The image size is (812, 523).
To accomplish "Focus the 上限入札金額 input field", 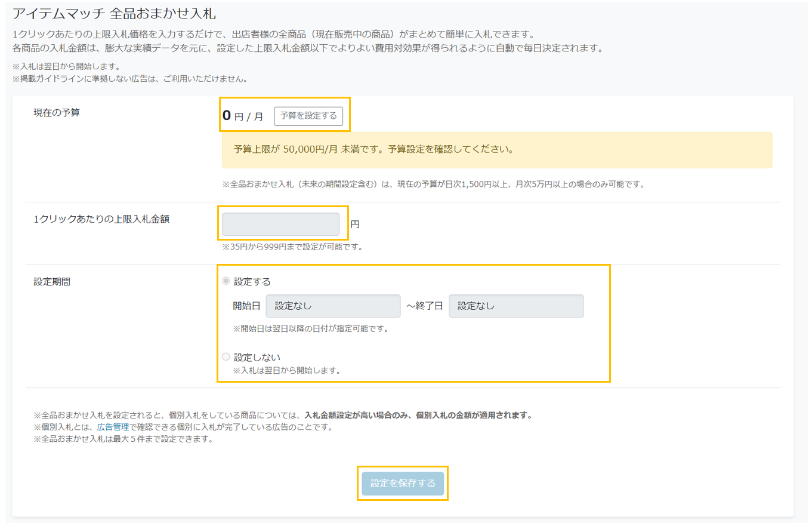I will (x=280, y=224).
